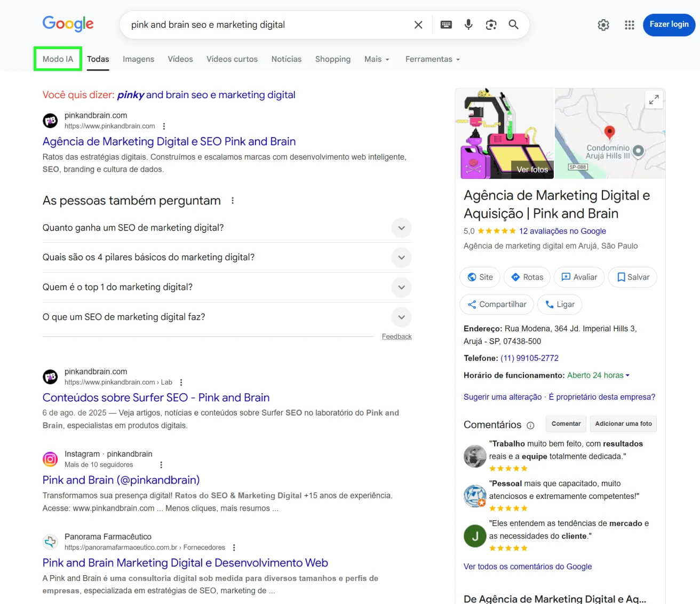The height and width of the screenshot is (604, 700).
Task: Open the Shopping tab
Action: pyautogui.click(x=333, y=59)
